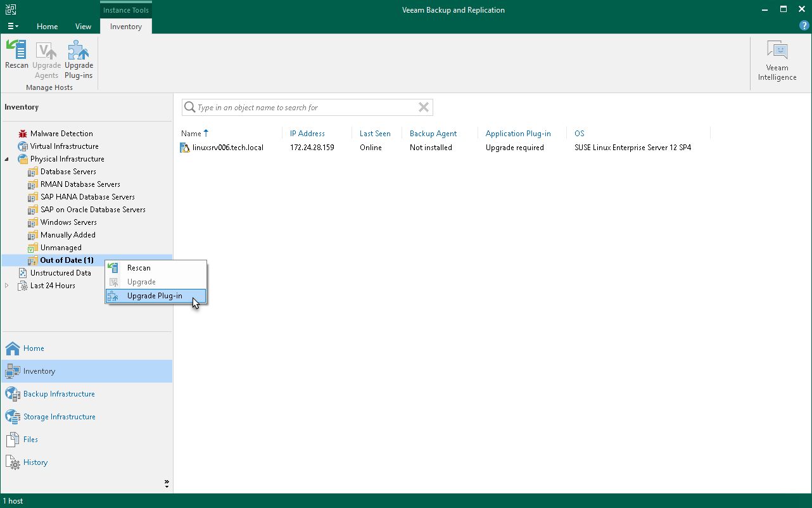812x508 pixels.
Task: Sort by the IP Address column
Action: coord(307,134)
